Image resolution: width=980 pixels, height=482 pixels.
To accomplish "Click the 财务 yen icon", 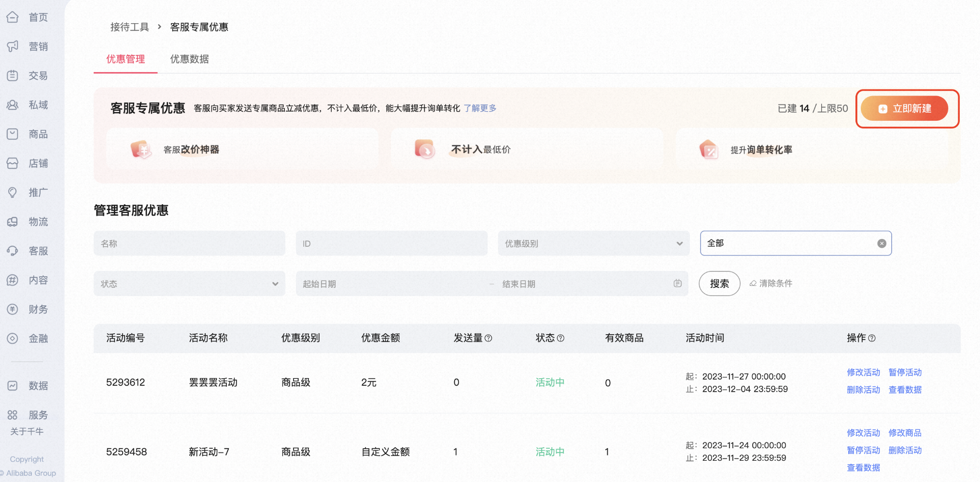I will click(13, 310).
